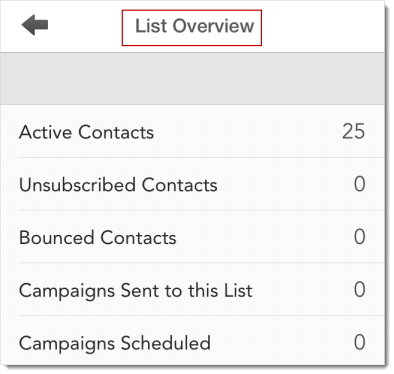
Task: Open the Campaigns Scheduled row
Action: coord(192,341)
